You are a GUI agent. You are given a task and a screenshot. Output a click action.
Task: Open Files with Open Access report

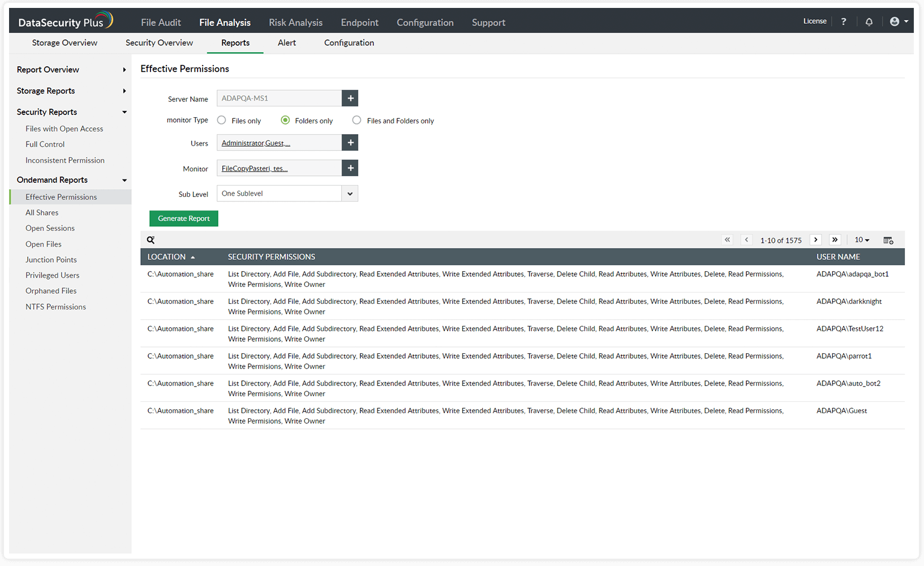pyautogui.click(x=65, y=129)
